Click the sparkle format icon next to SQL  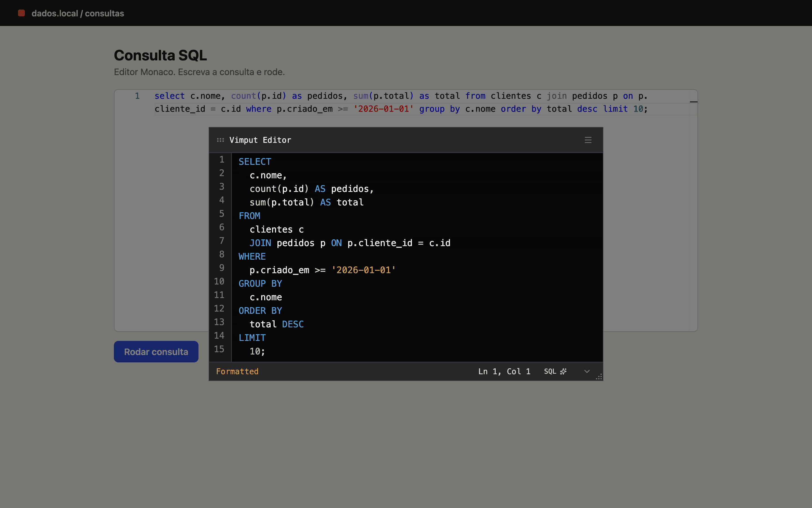pyautogui.click(x=563, y=371)
